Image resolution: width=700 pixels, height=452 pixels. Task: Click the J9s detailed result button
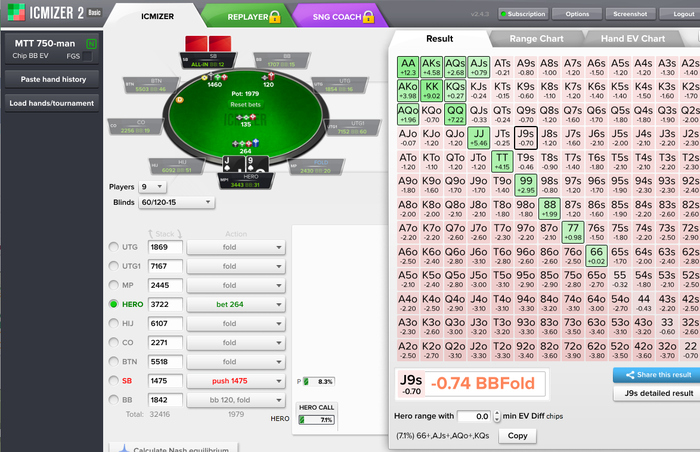click(658, 393)
